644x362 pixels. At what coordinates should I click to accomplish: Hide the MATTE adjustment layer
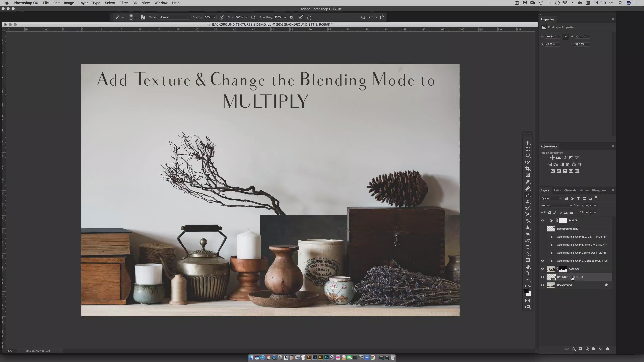coord(542,220)
